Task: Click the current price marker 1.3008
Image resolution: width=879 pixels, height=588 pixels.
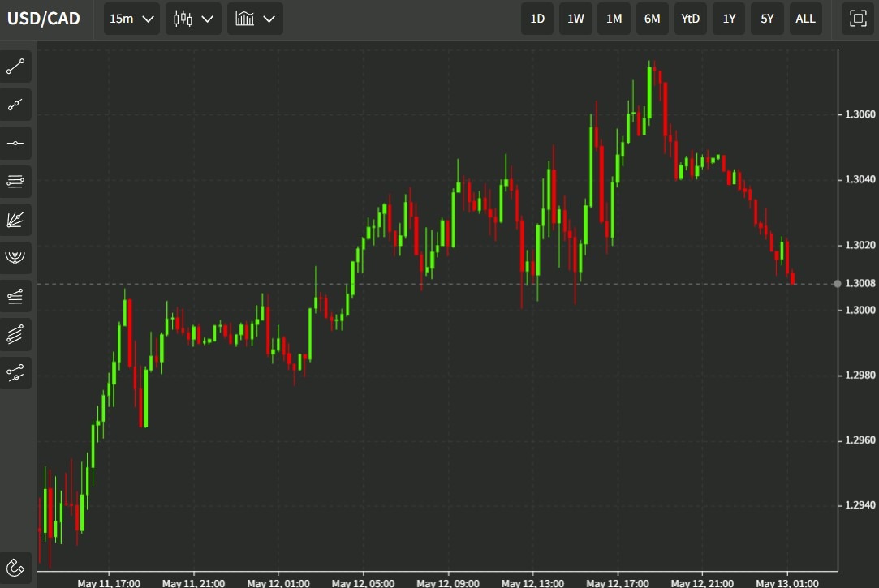Action: (860, 283)
